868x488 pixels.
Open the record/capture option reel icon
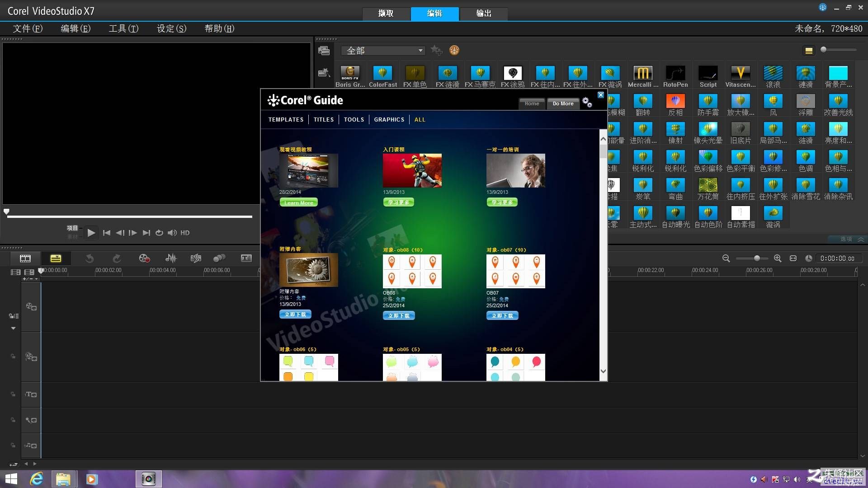coord(144,258)
